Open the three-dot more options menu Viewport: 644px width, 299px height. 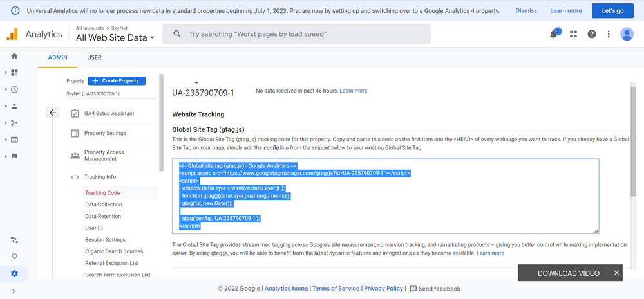609,34
